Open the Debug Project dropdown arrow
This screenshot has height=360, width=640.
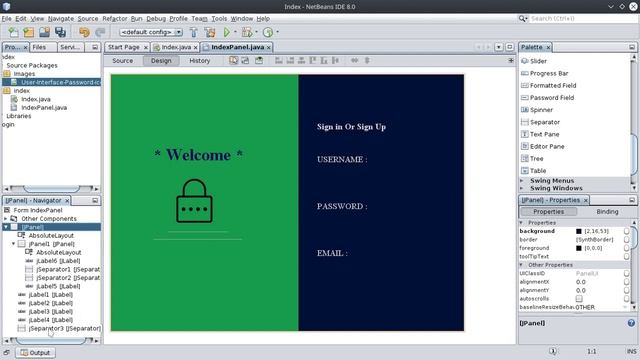tap(256, 32)
